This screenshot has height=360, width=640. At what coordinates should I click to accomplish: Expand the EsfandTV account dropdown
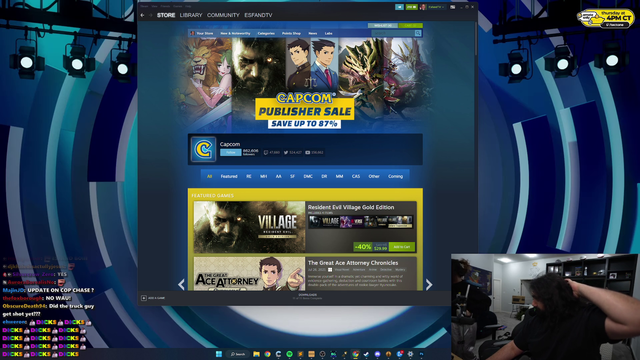(x=436, y=7)
